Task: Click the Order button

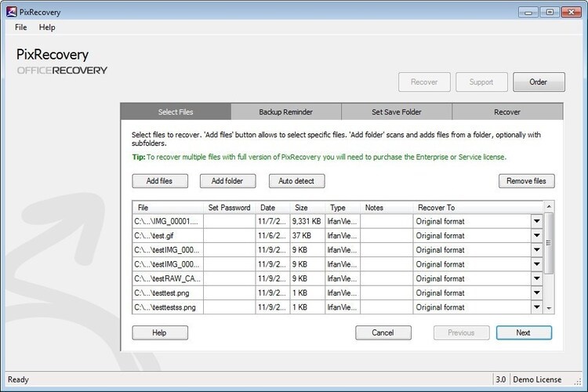Action: (539, 82)
